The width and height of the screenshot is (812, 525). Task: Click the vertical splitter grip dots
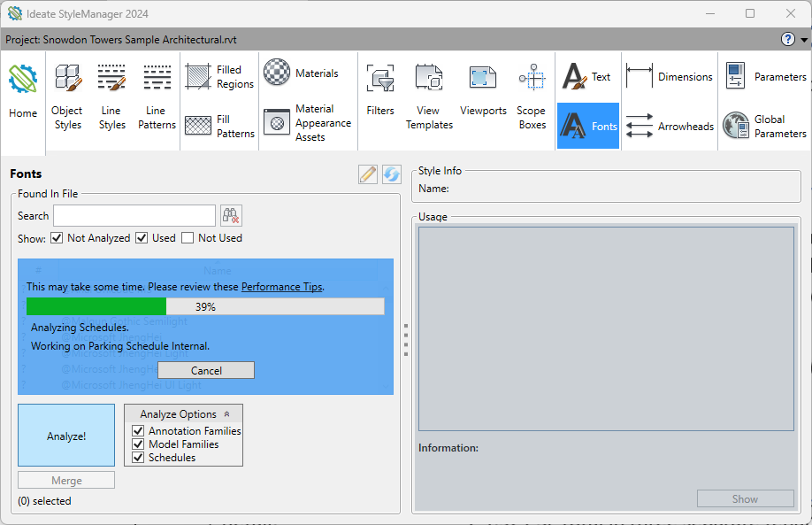[406, 340]
